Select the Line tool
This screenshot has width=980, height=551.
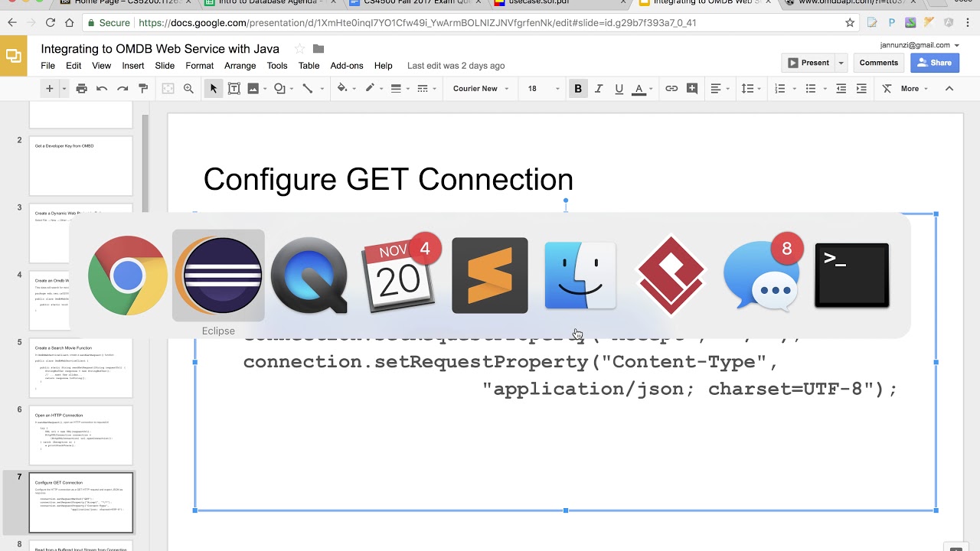311,89
